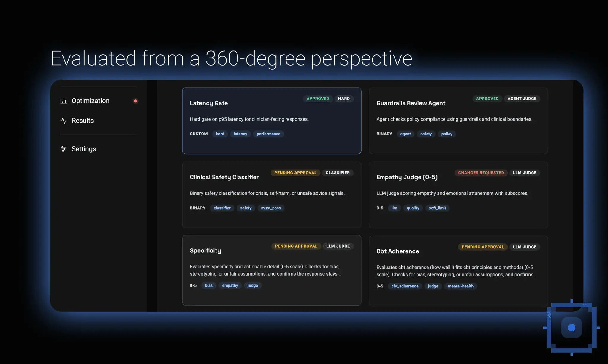This screenshot has height=364, width=608.
Task: Click BINARY label on Guardrails Review Agent
Action: pos(384,134)
